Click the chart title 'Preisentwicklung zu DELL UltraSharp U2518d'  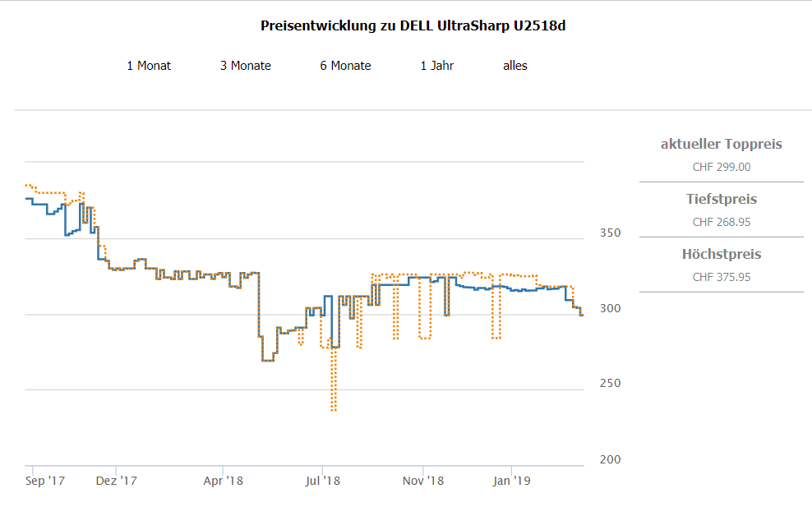coord(413,25)
